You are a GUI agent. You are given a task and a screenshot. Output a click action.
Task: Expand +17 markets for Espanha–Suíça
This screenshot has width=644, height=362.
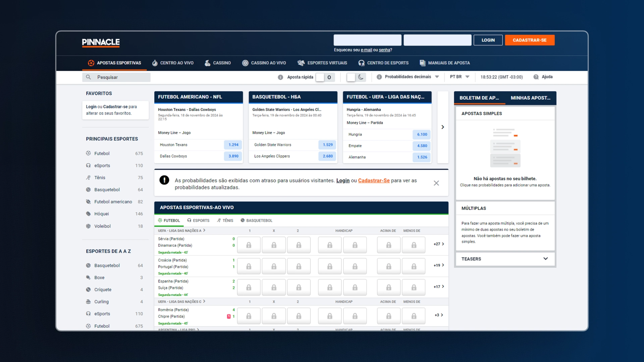click(439, 287)
